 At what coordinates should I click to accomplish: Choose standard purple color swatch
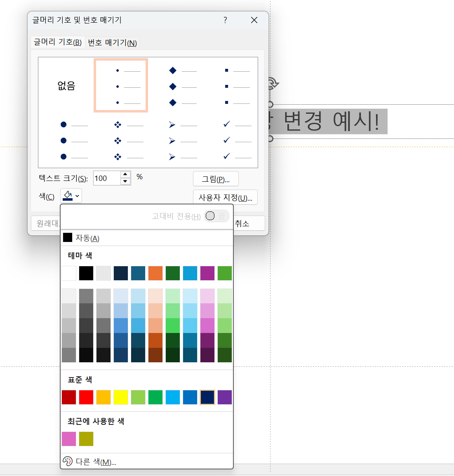225,397
